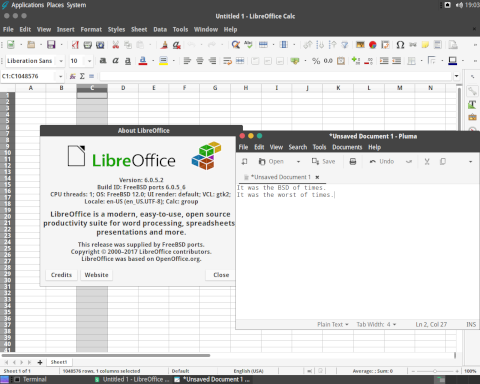Toggle underline formatting in Calc toolbar
Screen dimensions: 480x384
(x=128, y=61)
